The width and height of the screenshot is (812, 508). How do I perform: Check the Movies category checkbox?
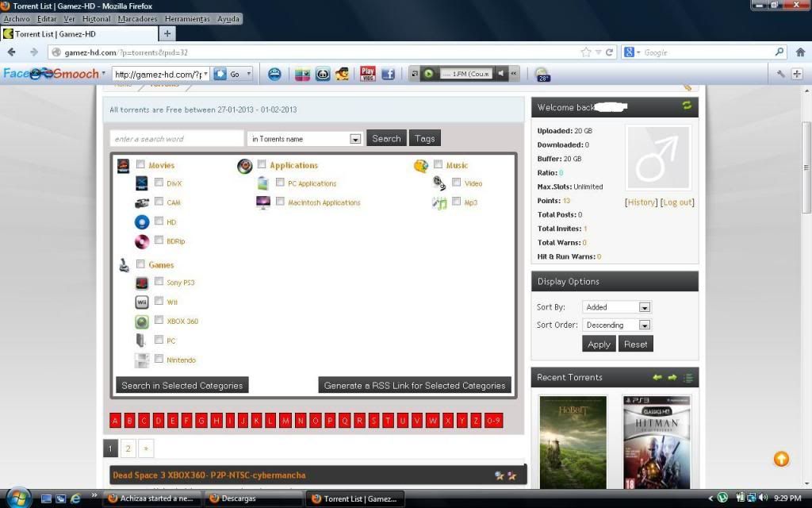(140, 164)
